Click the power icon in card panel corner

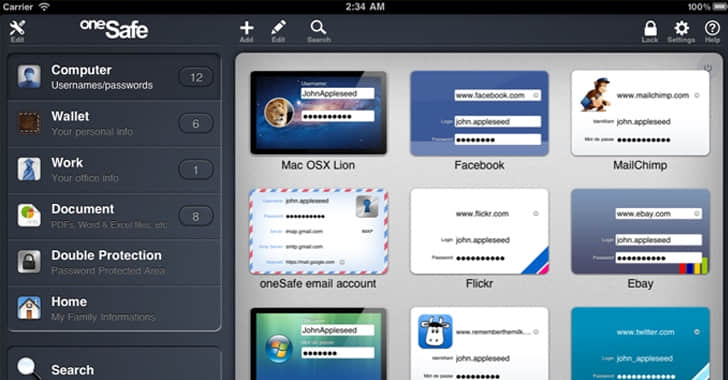[708, 68]
